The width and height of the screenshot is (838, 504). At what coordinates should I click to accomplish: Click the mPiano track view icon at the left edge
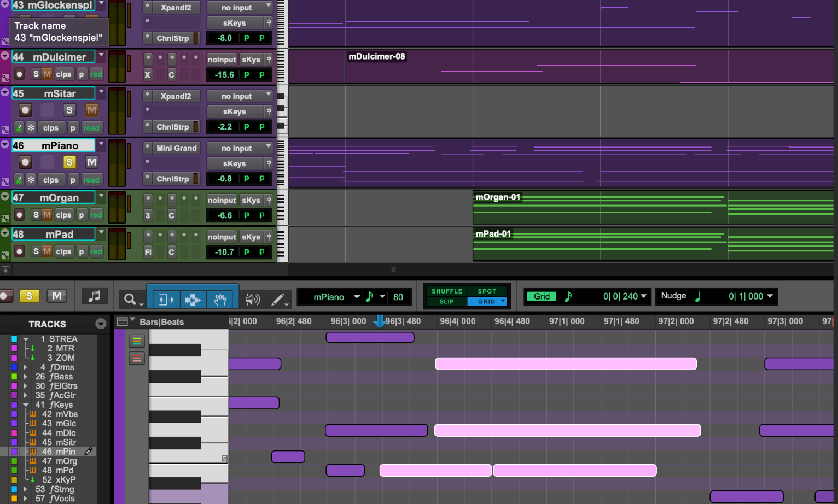click(5, 182)
